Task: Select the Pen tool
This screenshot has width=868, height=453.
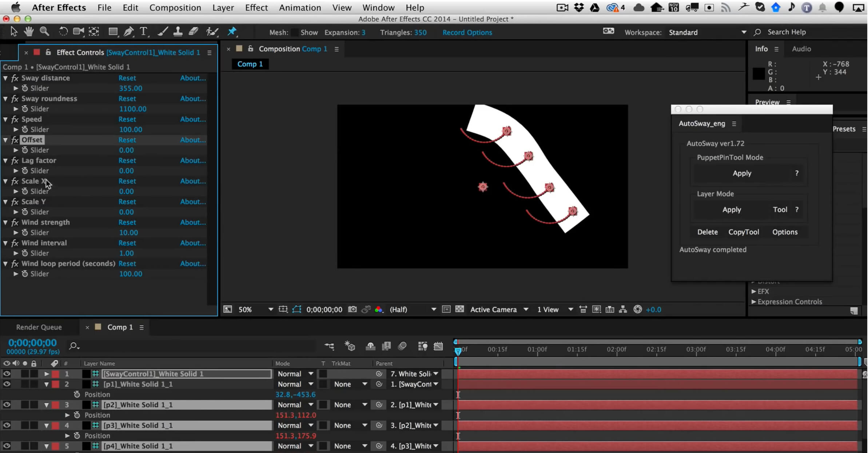Action: (128, 32)
